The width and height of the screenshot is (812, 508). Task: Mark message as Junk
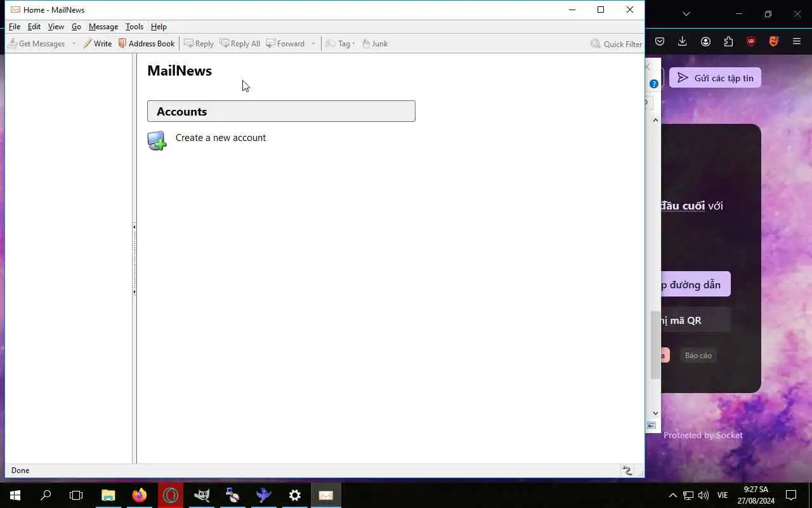[x=375, y=44]
